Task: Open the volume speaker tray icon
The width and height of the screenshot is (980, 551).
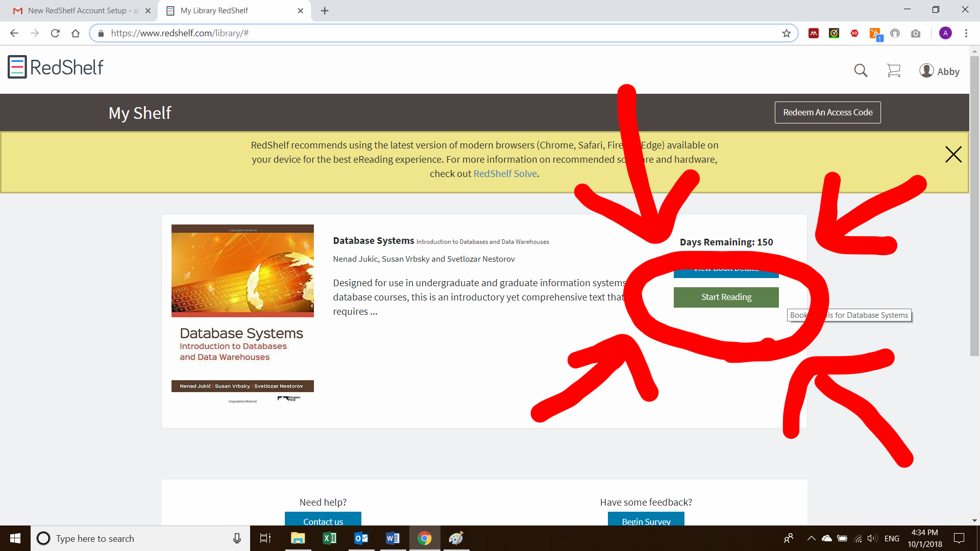Action: pyautogui.click(x=872, y=538)
